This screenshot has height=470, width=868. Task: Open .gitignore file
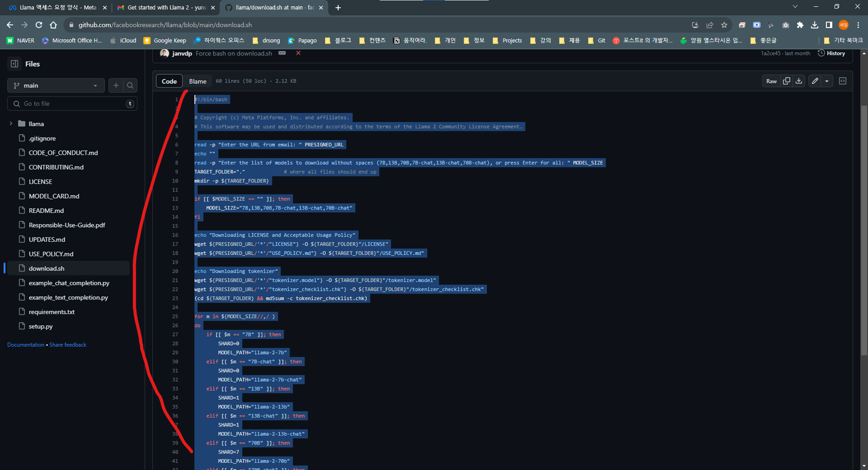[x=42, y=138]
